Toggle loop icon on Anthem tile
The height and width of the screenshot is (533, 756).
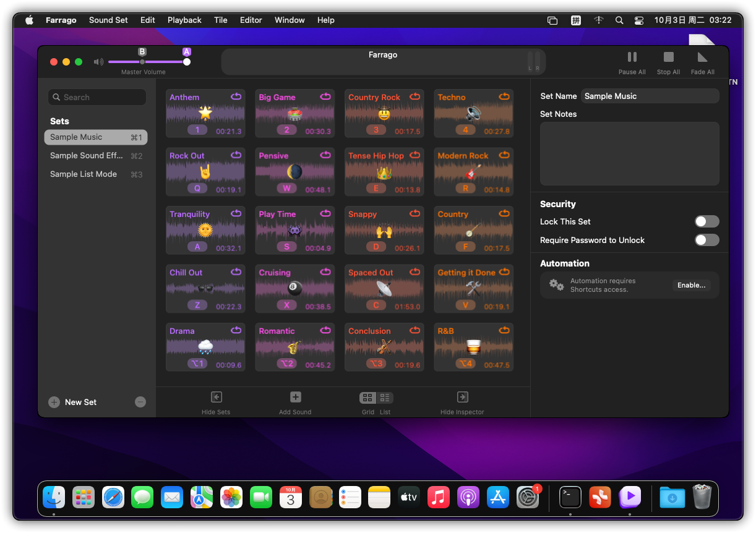point(236,96)
